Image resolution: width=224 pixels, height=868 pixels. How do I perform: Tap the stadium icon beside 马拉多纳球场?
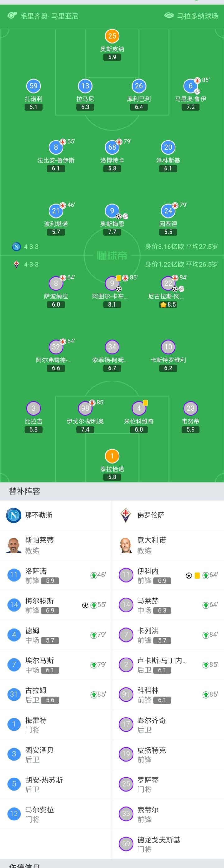point(169,16)
